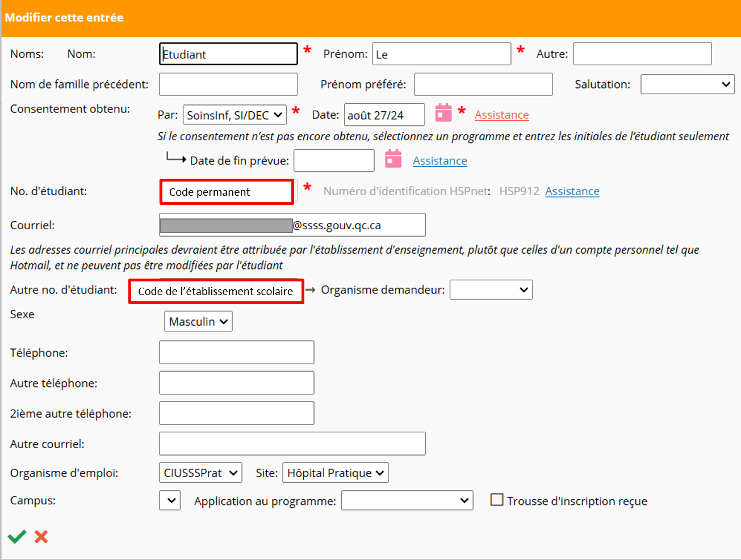Select the No. d'étudiant field
Screen dimensions: 741x560
pyautogui.click(x=227, y=192)
